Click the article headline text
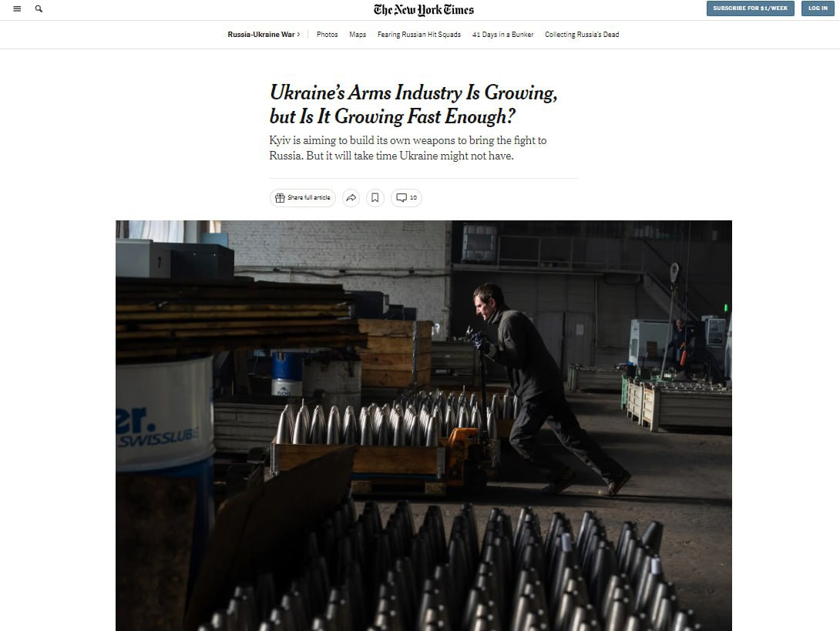The height and width of the screenshot is (631, 840). click(413, 105)
